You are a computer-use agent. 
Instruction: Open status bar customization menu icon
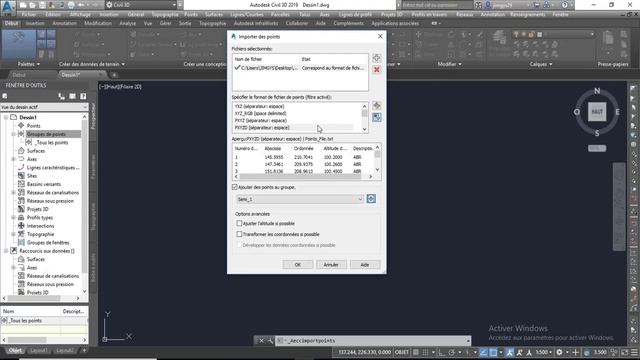click(634, 352)
